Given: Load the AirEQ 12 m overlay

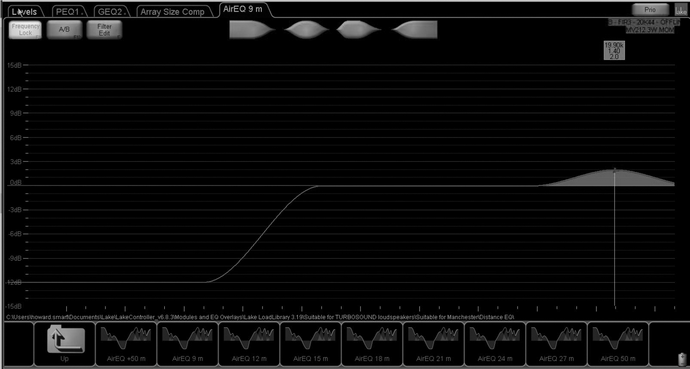Looking at the screenshot, I should (x=249, y=344).
